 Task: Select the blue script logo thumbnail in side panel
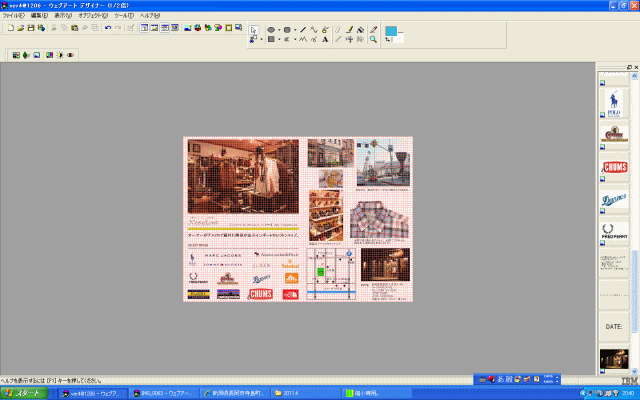point(614,200)
